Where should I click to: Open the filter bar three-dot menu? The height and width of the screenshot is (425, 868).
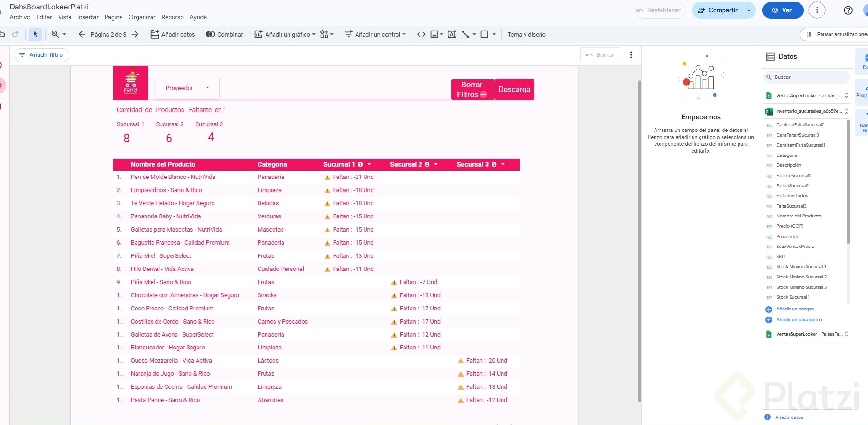[x=631, y=55]
